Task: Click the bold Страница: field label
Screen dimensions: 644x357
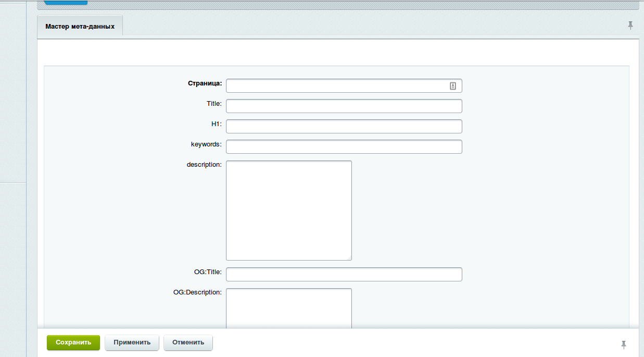Action: (205, 83)
